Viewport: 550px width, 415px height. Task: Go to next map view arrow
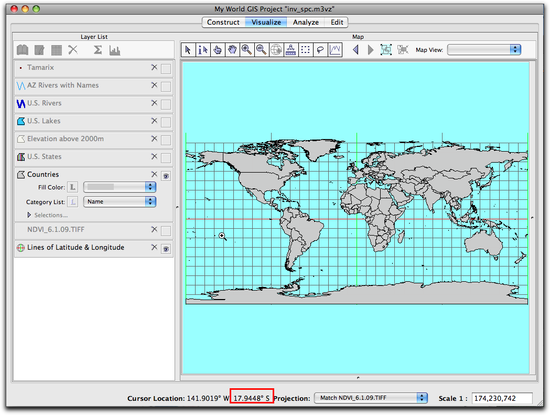tap(370, 50)
